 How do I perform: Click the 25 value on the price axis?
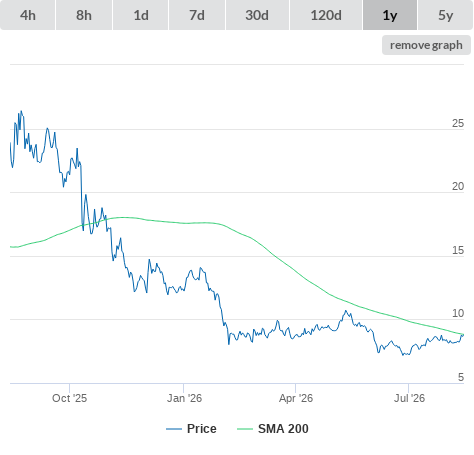coord(458,123)
